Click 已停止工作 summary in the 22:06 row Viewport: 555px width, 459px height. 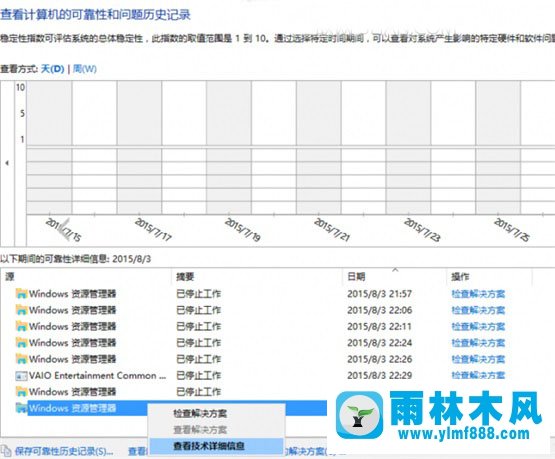click(x=199, y=310)
